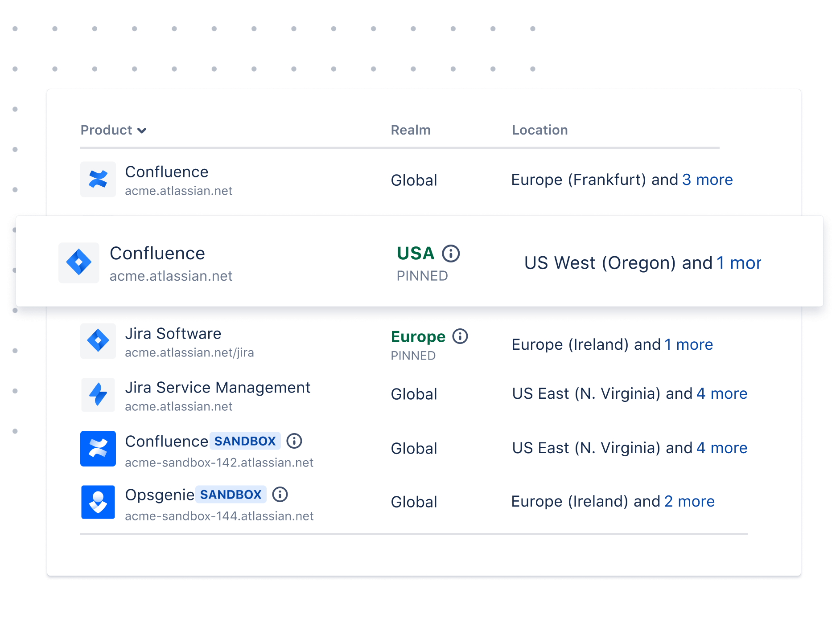
Task: Expand '1 more' location for pinned USA Confluence
Action: click(738, 263)
